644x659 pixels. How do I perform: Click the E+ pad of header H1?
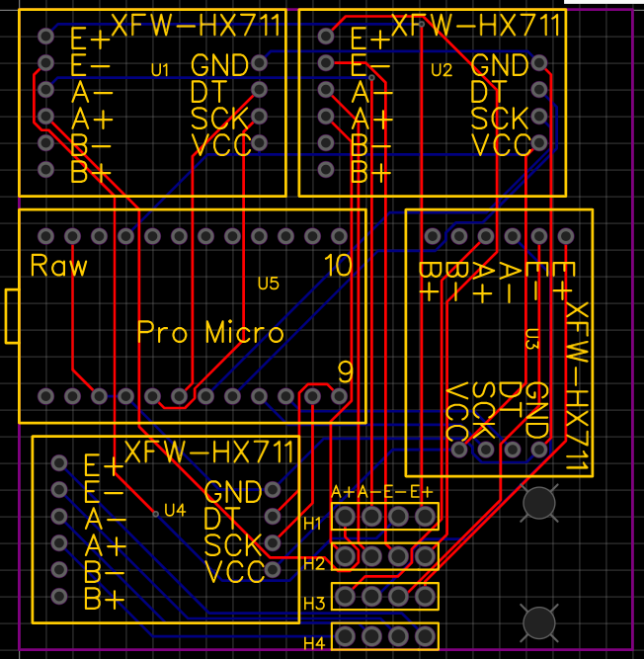coord(425,517)
